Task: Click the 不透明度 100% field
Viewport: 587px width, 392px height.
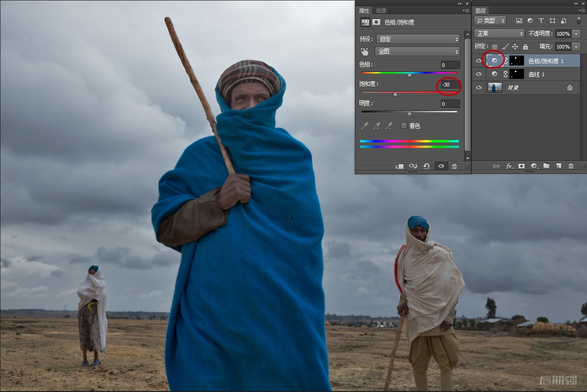Action: [x=563, y=34]
